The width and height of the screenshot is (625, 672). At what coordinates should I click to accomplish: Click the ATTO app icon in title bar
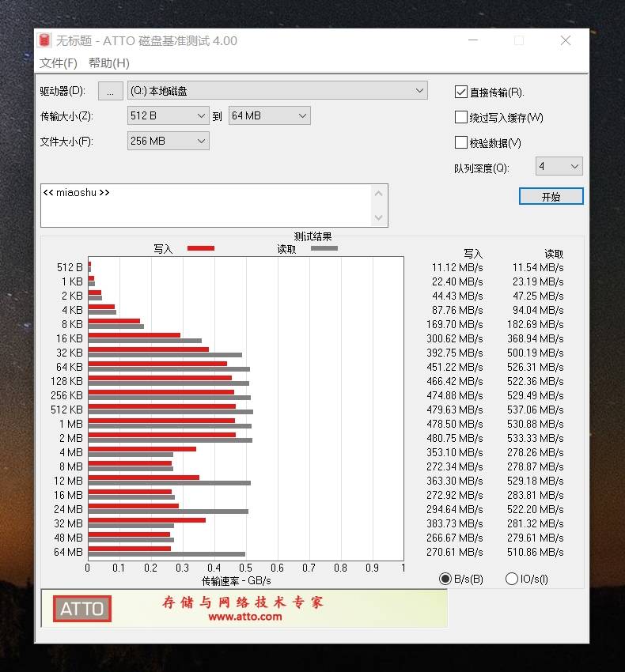point(44,40)
